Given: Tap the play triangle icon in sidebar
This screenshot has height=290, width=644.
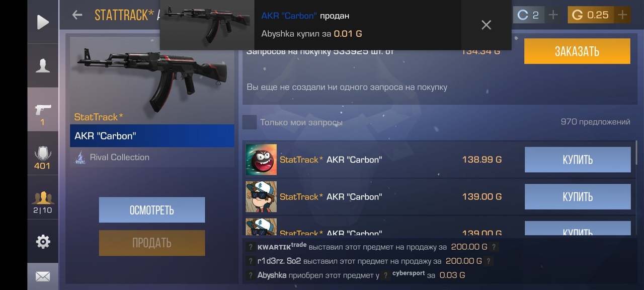Looking at the screenshot, I should coord(43,22).
